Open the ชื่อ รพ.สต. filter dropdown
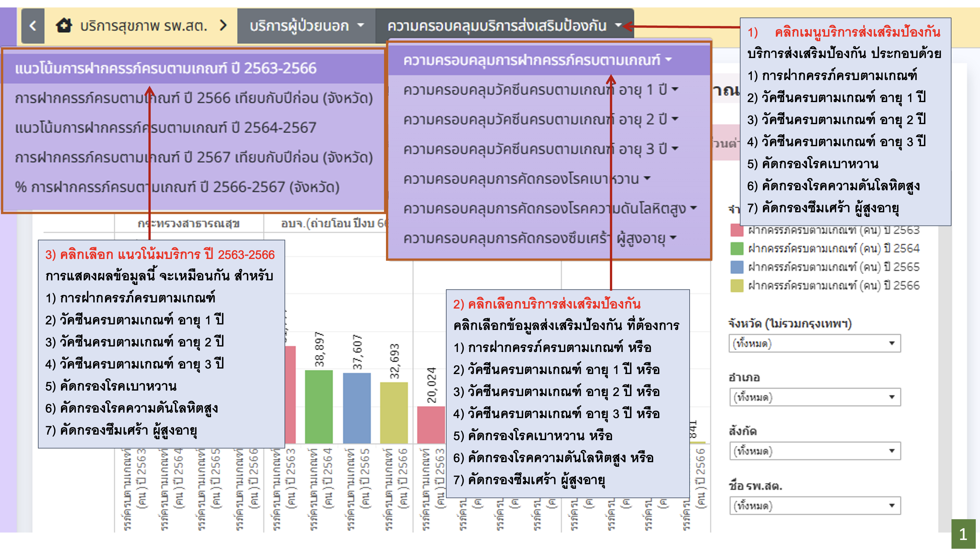980x551 pixels. 814,506
